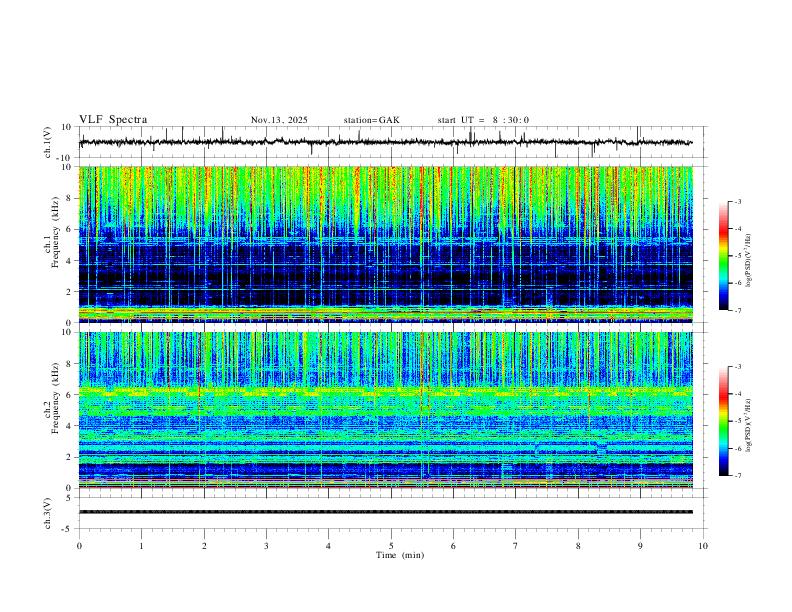This screenshot has width=792, height=612.
Task: Click the "-10" tick on ch.1(V) axis
Action: pyautogui.click(x=66, y=158)
